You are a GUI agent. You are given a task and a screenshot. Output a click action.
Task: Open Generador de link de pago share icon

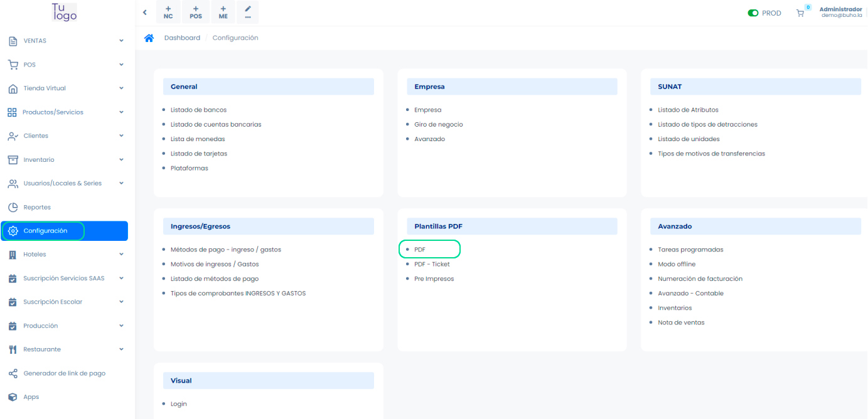[13, 373]
